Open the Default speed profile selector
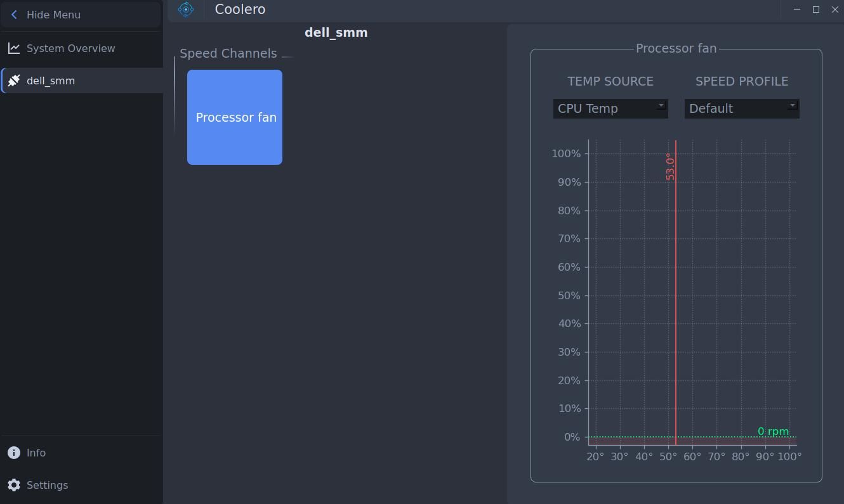Viewport: 844px width, 504px height. (741, 108)
